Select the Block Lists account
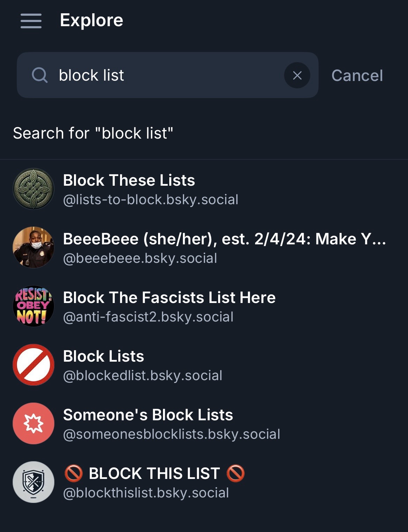408x532 pixels. point(103,356)
